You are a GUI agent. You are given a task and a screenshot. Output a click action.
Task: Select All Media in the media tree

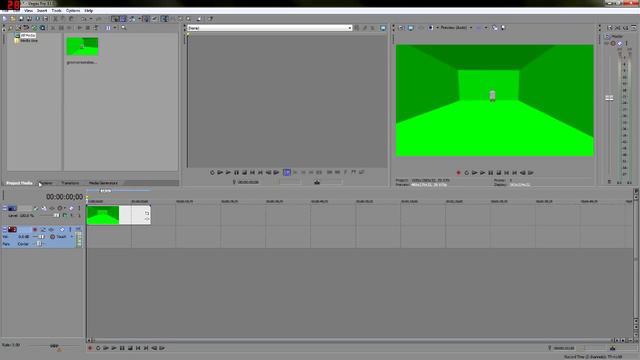pyautogui.click(x=28, y=36)
